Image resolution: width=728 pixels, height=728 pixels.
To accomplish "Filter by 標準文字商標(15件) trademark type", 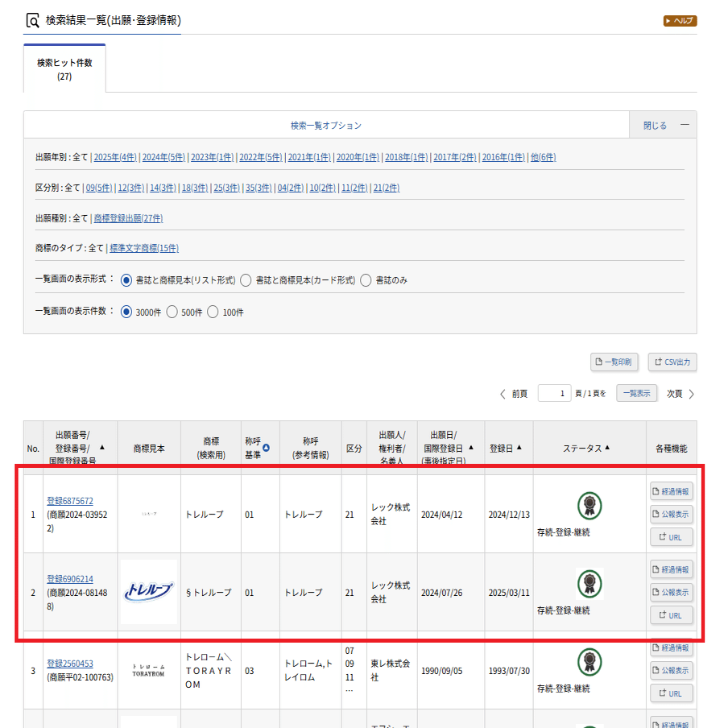I will (144, 248).
